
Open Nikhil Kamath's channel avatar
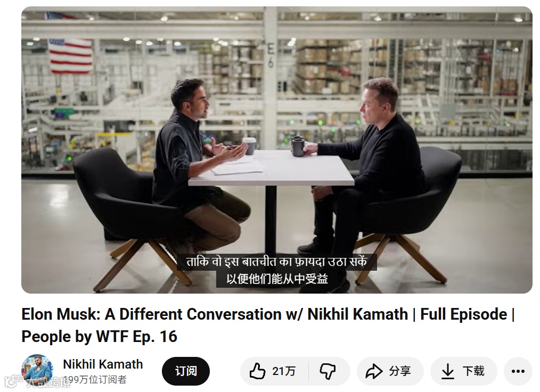[x=37, y=370]
